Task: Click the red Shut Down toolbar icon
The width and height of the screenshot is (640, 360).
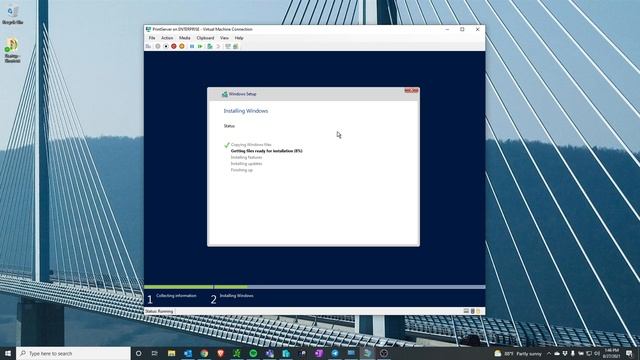Action: pyautogui.click(x=174, y=47)
